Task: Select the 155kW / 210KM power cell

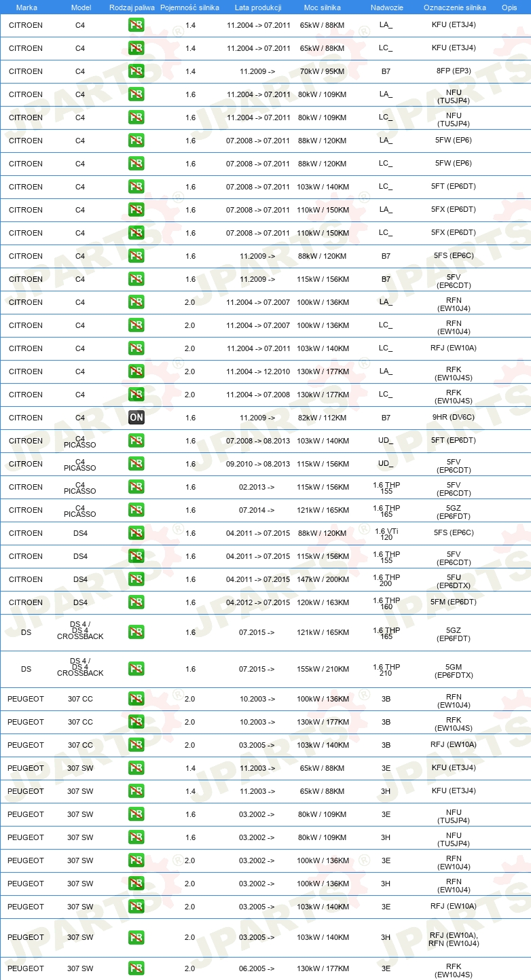Action: 323,670
